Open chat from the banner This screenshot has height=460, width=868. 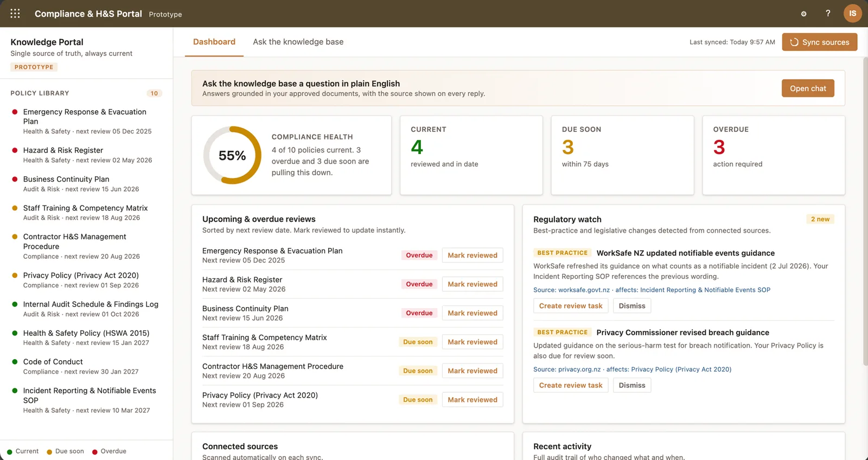pyautogui.click(x=808, y=88)
